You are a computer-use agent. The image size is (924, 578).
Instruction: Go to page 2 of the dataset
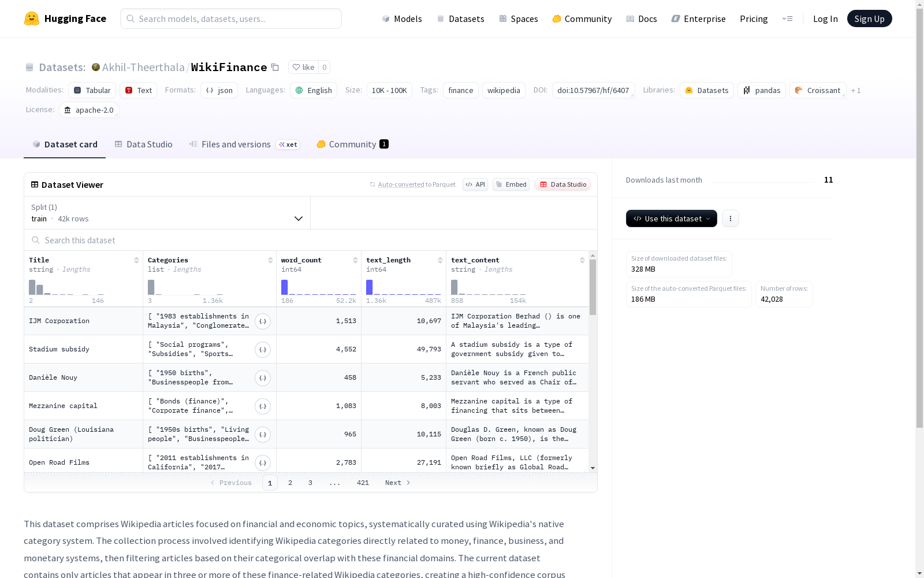click(290, 483)
